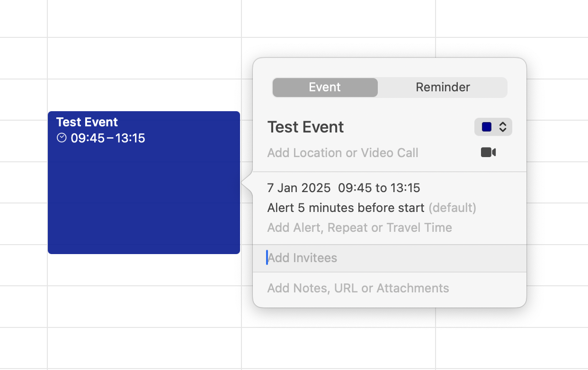Select the Event segment tab
The height and width of the screenshot is (370, 588).
click(x=325, y=88)
